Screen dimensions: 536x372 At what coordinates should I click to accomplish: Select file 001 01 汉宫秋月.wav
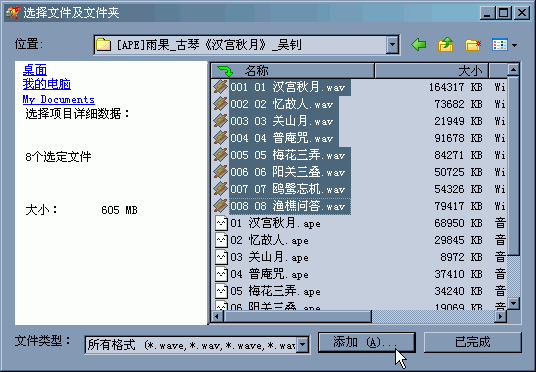point(290,87)
